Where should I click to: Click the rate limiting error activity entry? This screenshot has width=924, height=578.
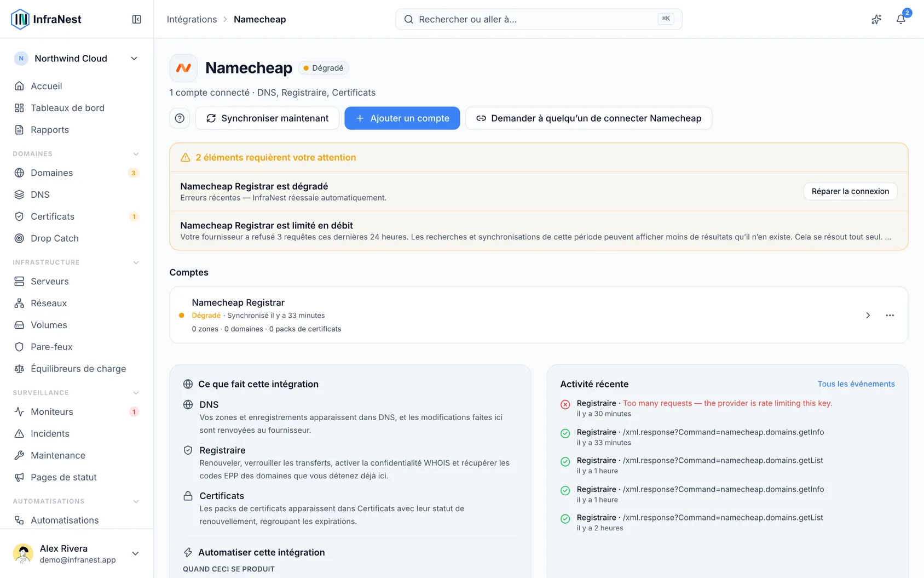click(x=727, y=408)
